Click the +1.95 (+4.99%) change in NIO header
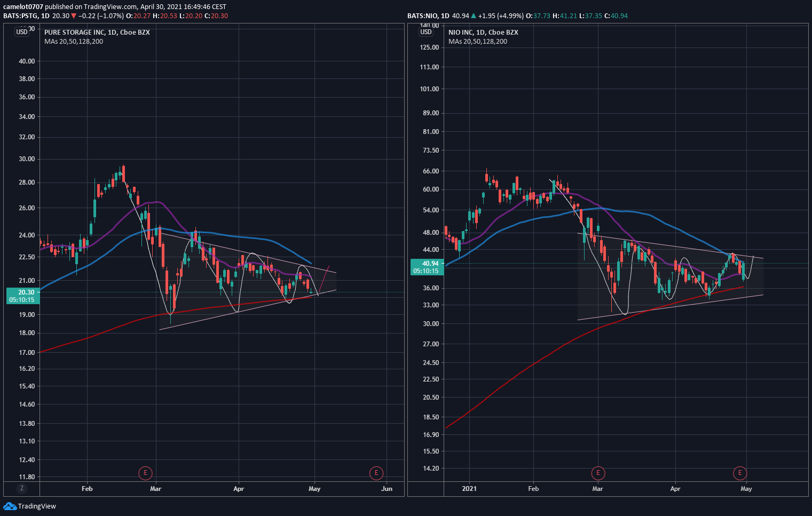This screenshot has height=516, width=812. pos(501,15)
